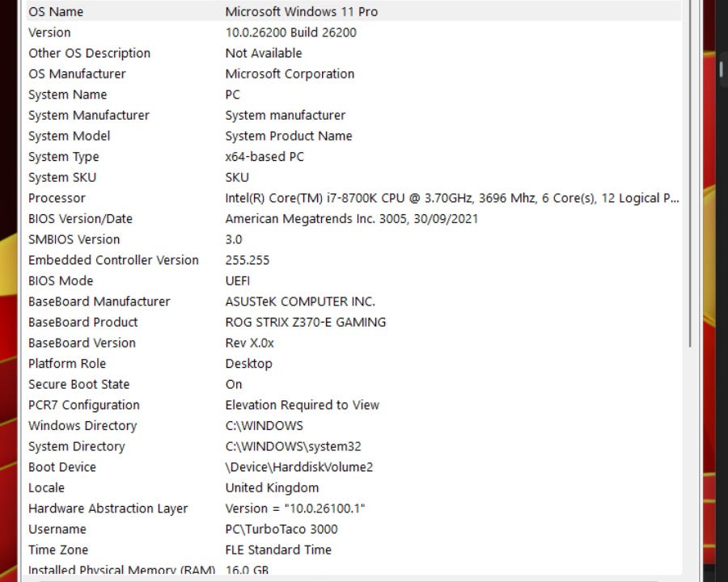Click the SMBIOS value 3.0
Screen dimensions: 728x582
(234, 239)
